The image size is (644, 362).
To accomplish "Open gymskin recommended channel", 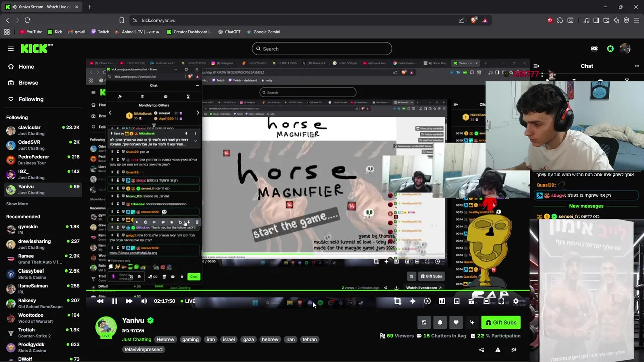I will [43, 230].
